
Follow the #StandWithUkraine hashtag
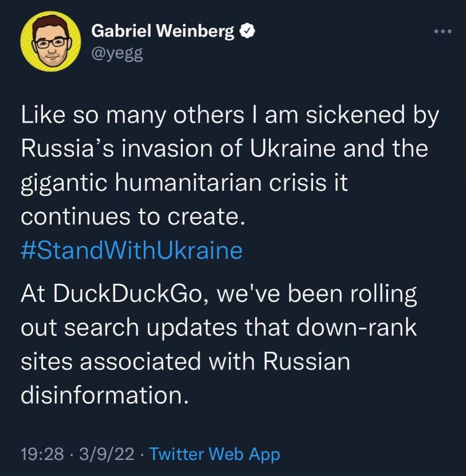pyautogui.click(x=131, y=250)
